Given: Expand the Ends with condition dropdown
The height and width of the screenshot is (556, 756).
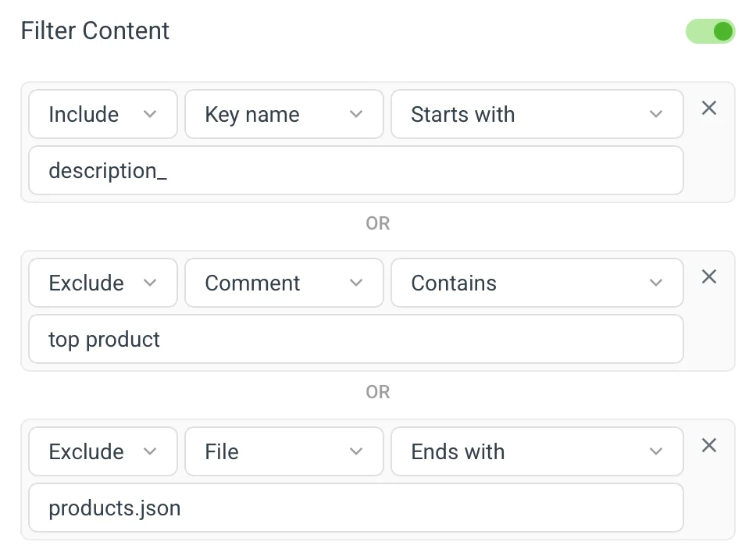Looking at the screenshot, I should (x=537, y=451).
